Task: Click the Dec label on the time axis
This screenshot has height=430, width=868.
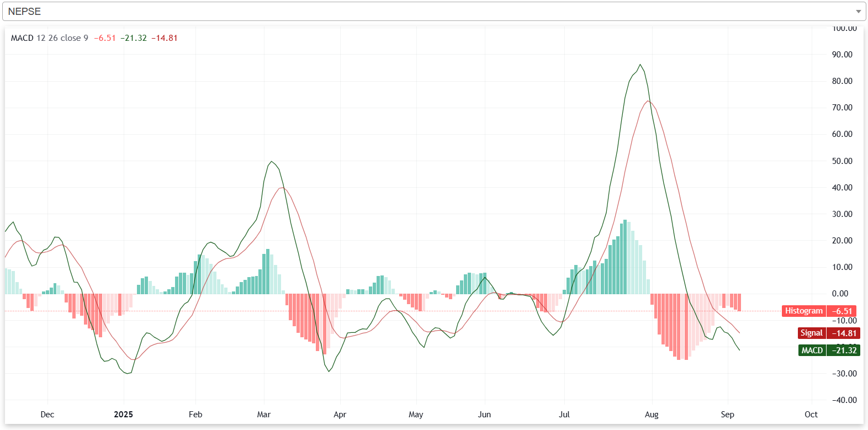Action: pyautogui.click(x=47, y=415)
